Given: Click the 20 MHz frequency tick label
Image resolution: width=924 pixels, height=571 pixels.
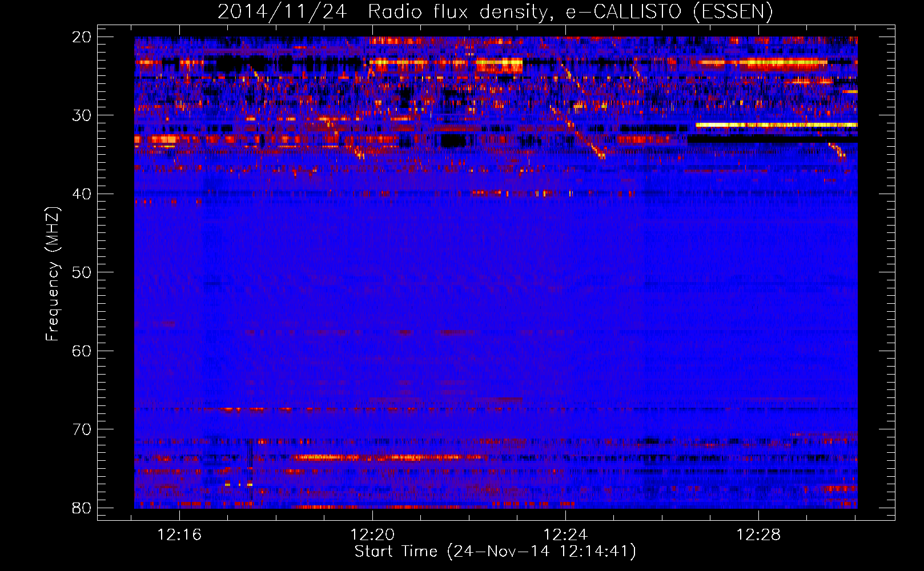Looking at the screenshot, I should [82, 37].
